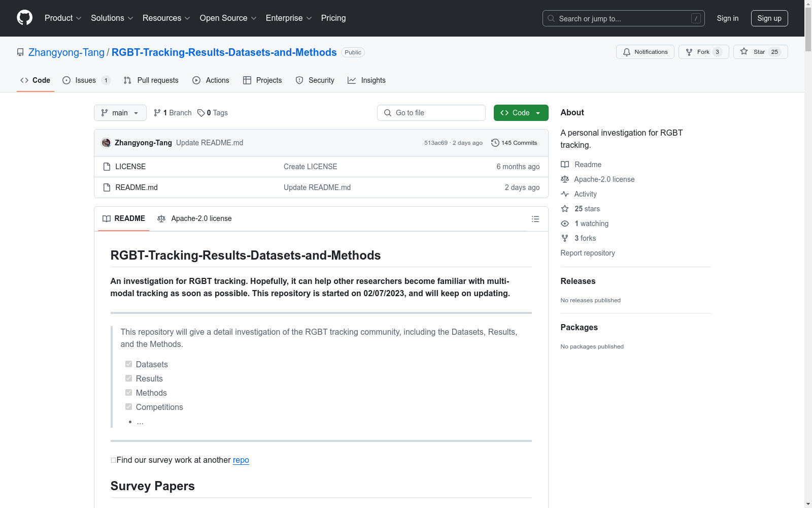Image resolution: width=812 pixels, height=508 pixels.
Task: Toggle the Competitions checkbox
Action: (x=128, y=407)
